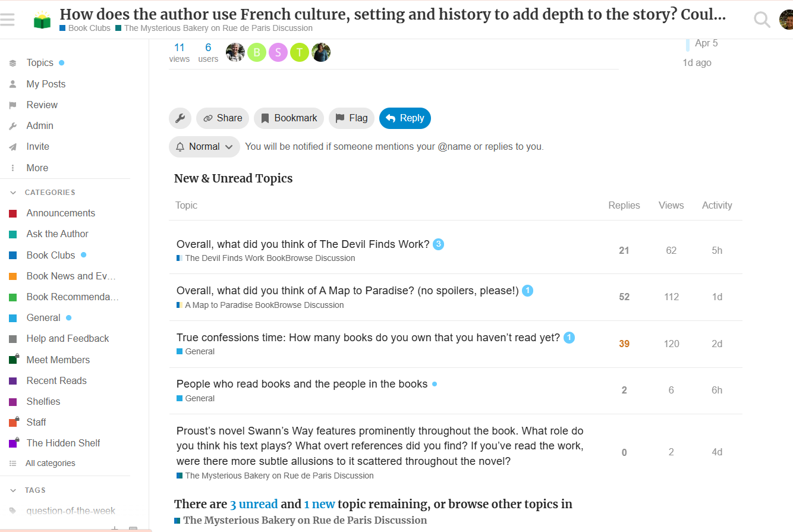Click the green 'B' user avatar
Screen dimensions: 793x532
point(257,52)
